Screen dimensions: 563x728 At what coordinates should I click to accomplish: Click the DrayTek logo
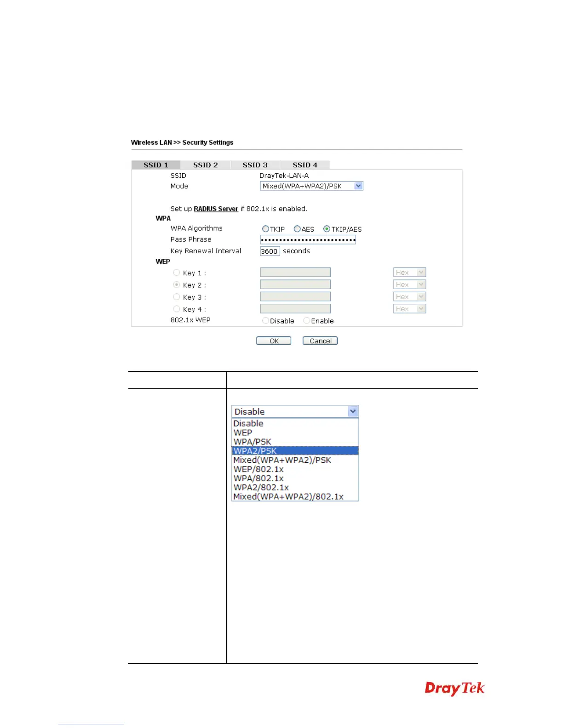click(454, 688)
